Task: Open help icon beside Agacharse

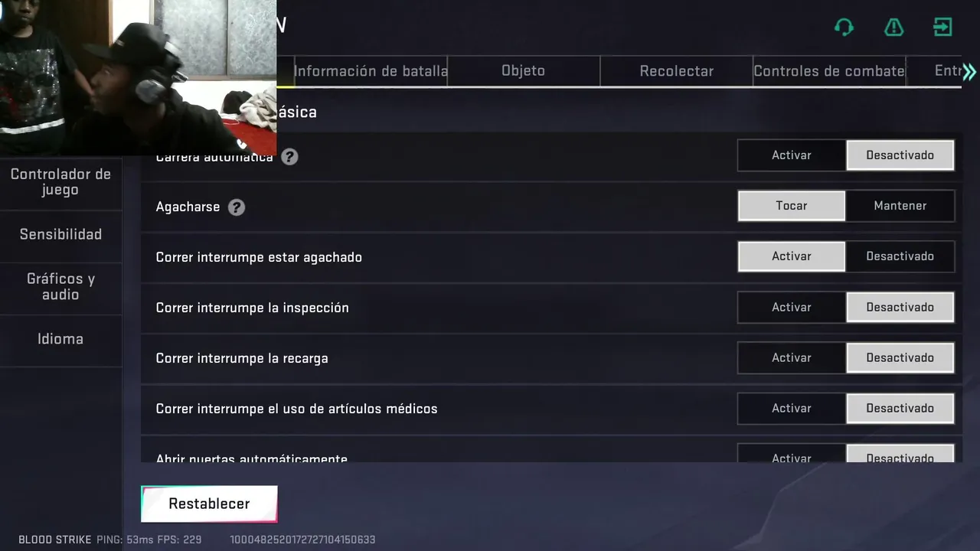Action: click(237, 207)
